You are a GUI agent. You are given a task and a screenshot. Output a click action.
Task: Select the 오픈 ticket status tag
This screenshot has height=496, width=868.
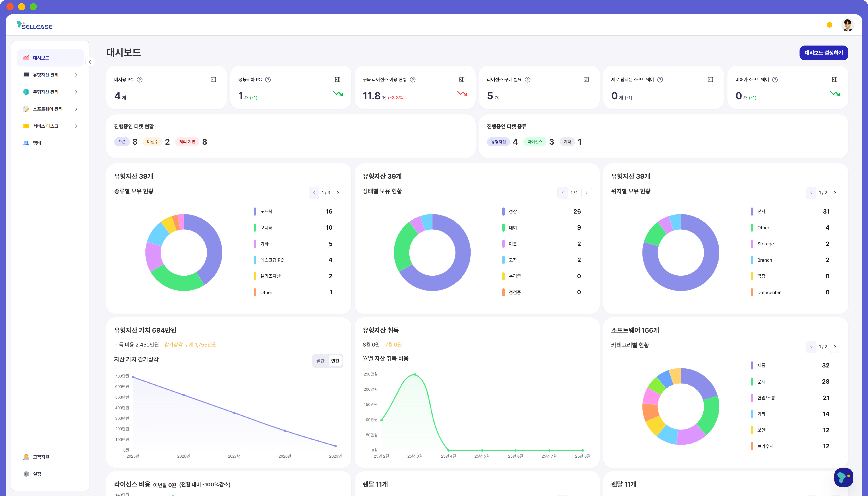(x=122, y=142)
